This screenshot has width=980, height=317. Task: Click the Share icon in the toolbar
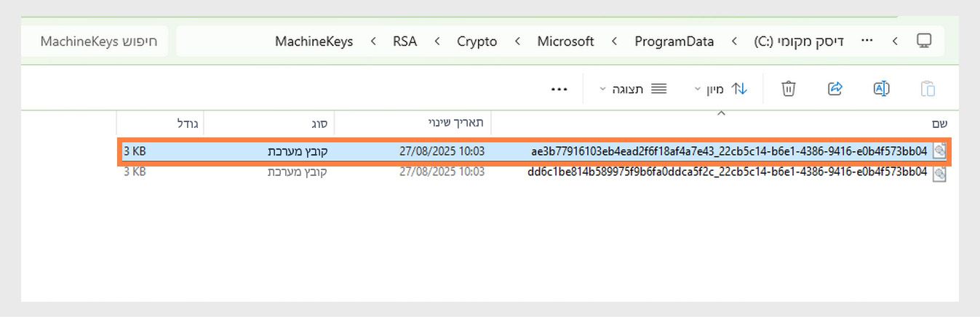coord(834,89)
